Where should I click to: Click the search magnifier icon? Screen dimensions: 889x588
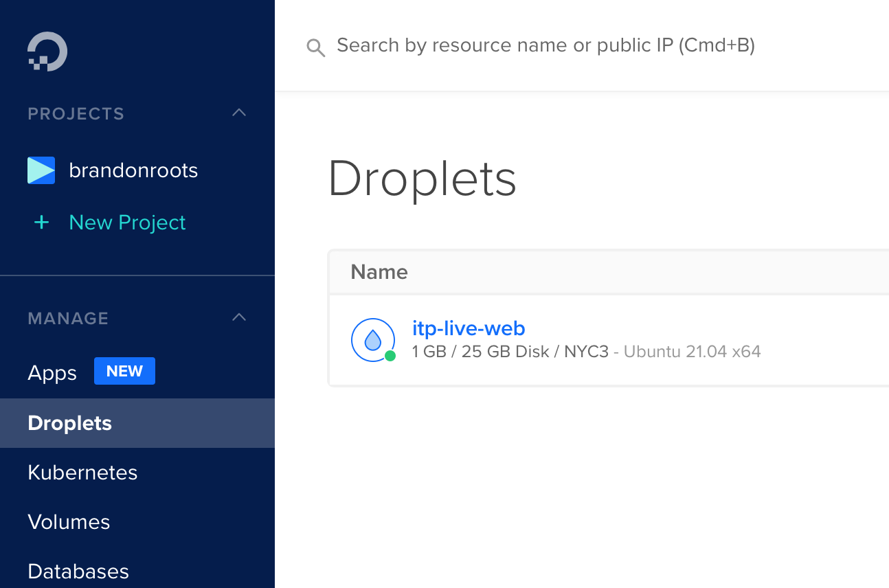(315, 47)
